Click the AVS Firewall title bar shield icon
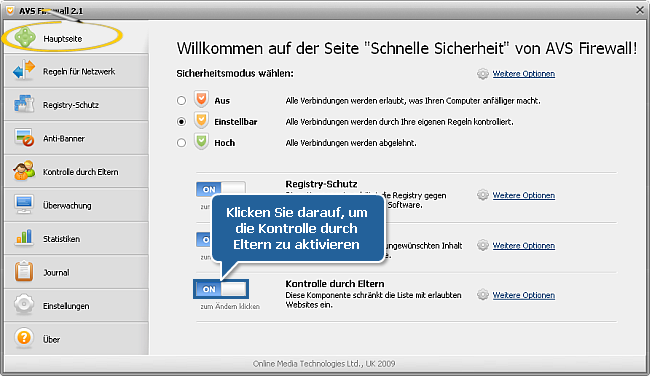Viewport: 650px width, 376px height. 10,10
